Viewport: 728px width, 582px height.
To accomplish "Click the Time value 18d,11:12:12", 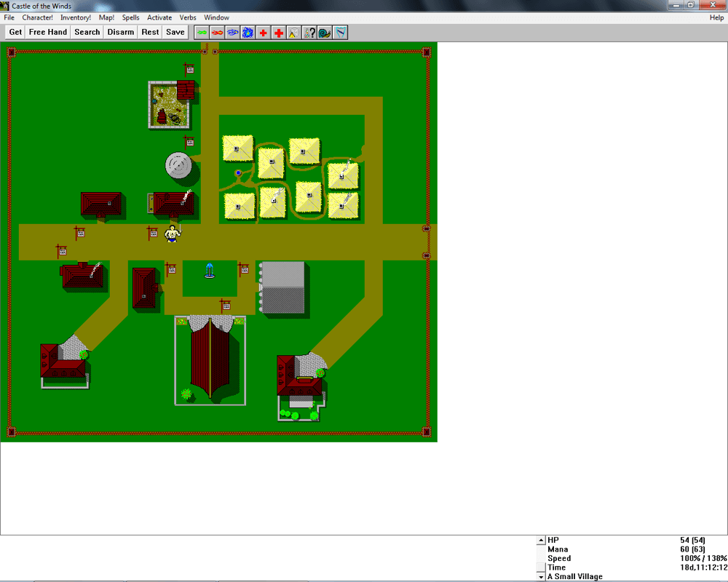I will [x=703, y=567].
